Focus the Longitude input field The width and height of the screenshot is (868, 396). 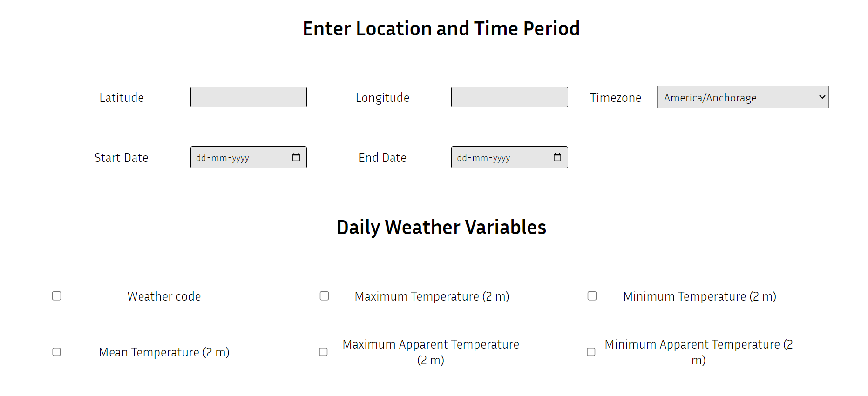(x=509, y=97)
